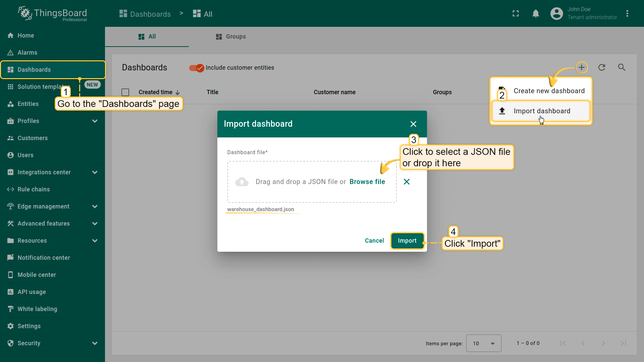Toggle fullscreen mode icon
This screenshot has height=362, width=644.
[x=516, y=13]
